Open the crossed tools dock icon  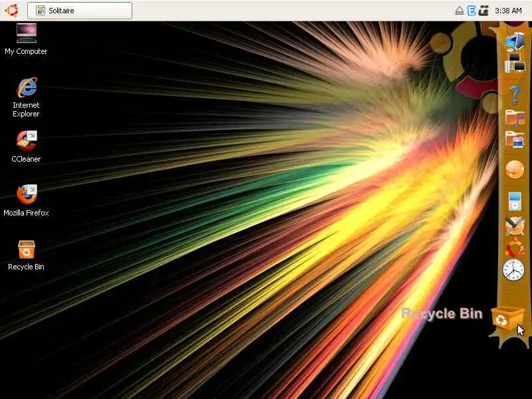[x=515, y=226]
